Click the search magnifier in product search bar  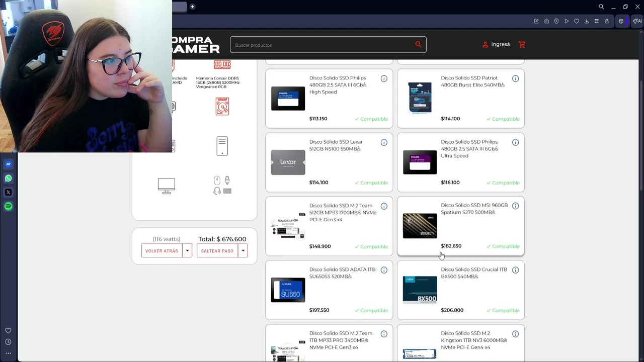418,44
